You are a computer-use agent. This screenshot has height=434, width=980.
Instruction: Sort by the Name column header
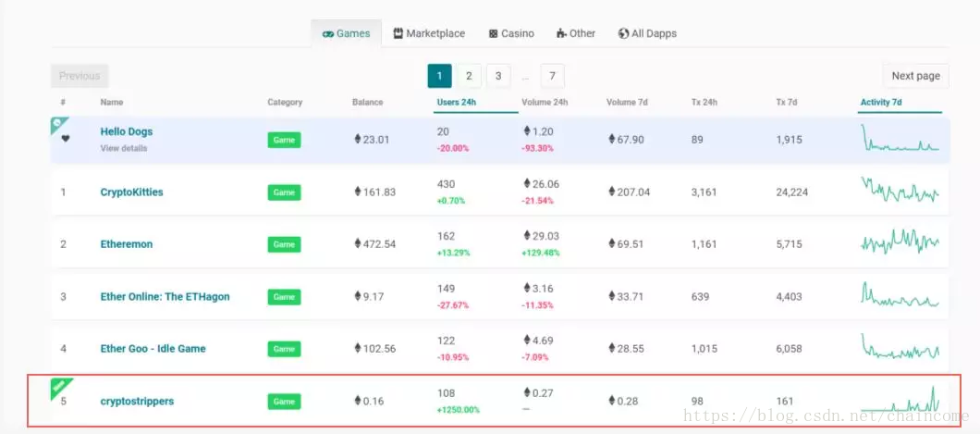(111, 102)
